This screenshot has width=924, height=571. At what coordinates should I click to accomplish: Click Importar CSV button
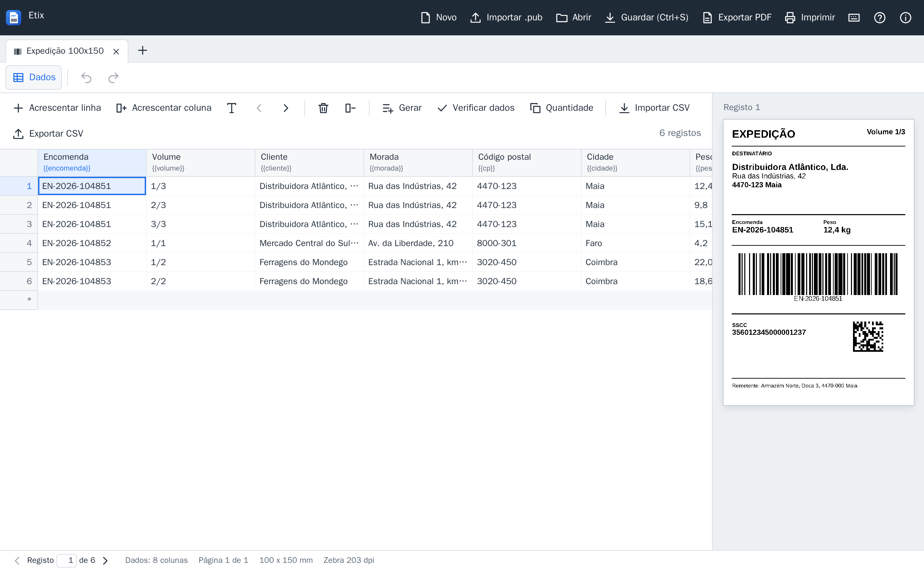(655, 108)
